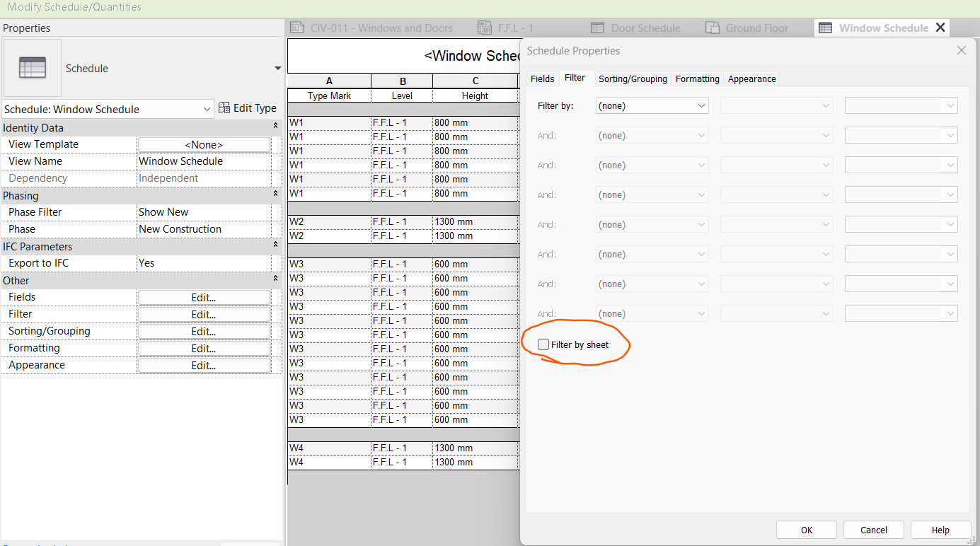This screenshot has width=980, height=546.
Task: Collapse the Other section
Action: (276, 280)
